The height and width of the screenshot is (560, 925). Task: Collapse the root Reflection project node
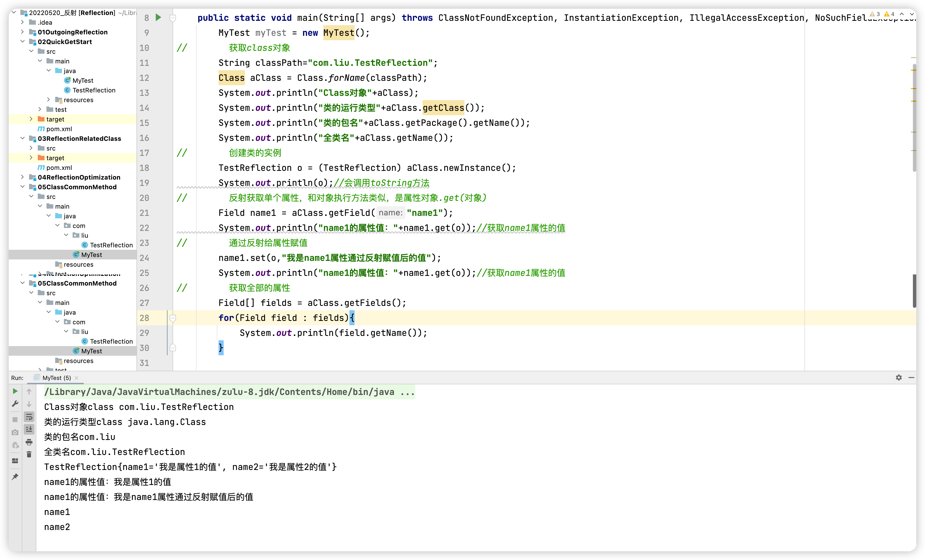[x=14, y=12]
